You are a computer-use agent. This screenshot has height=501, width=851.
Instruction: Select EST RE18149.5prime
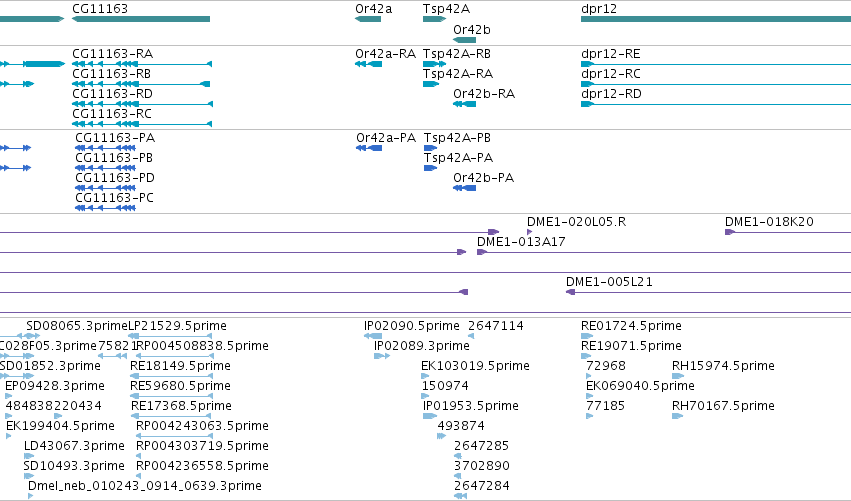pos(180,366)
